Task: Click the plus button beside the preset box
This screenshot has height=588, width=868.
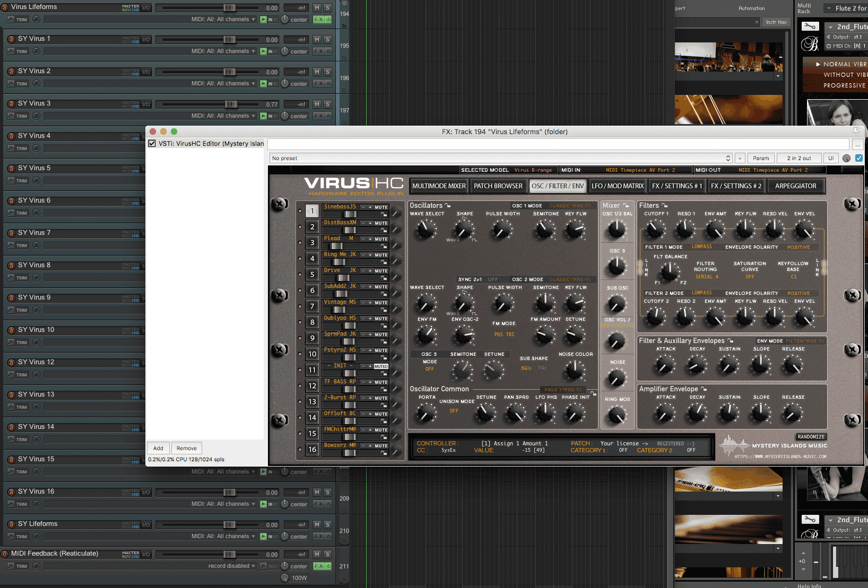Action: pos(740,158)
